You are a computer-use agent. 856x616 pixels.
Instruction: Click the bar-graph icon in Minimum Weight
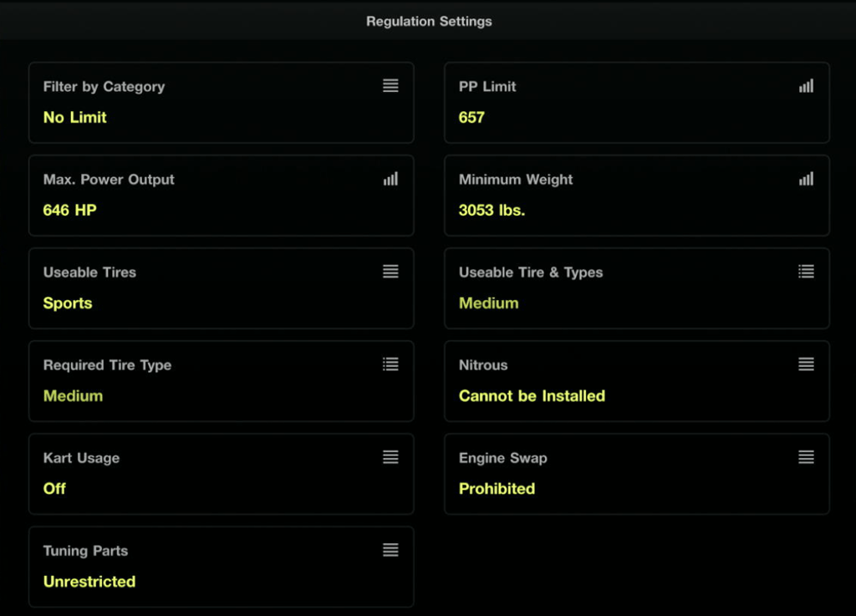click(x=807, y=178)
